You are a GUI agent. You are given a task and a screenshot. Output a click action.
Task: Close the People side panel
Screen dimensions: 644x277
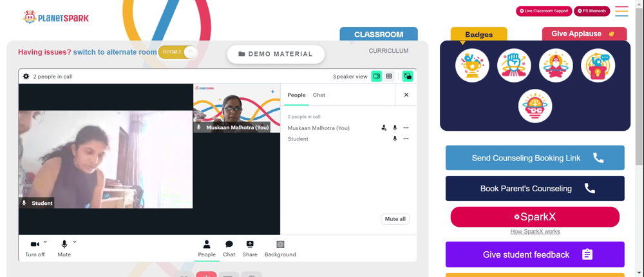pos(406,95)
